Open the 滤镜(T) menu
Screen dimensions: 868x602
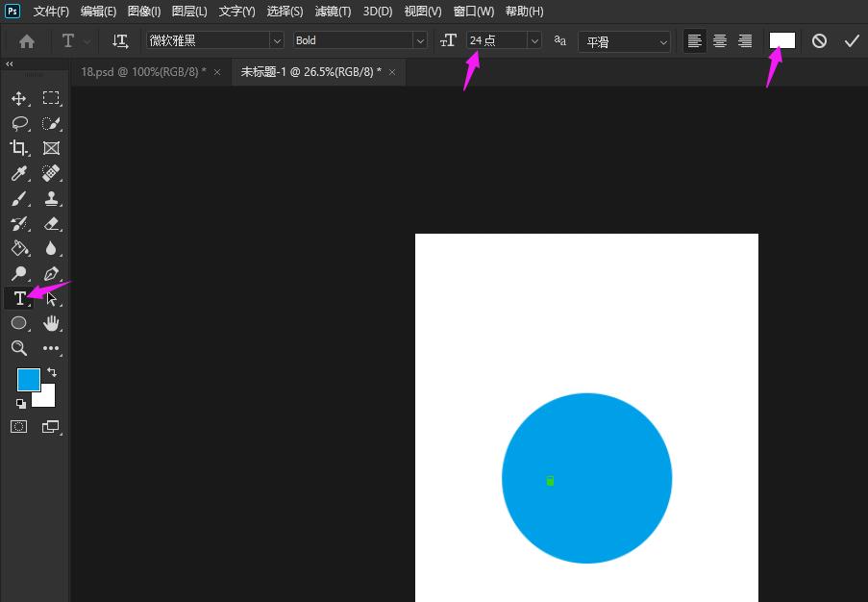(x=333, y=12)
